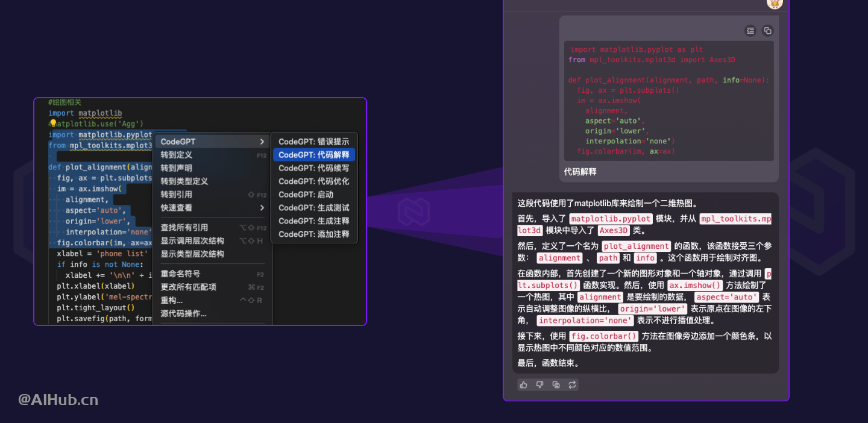Click the final line '最后，函数结束。'

click(549, 363)
